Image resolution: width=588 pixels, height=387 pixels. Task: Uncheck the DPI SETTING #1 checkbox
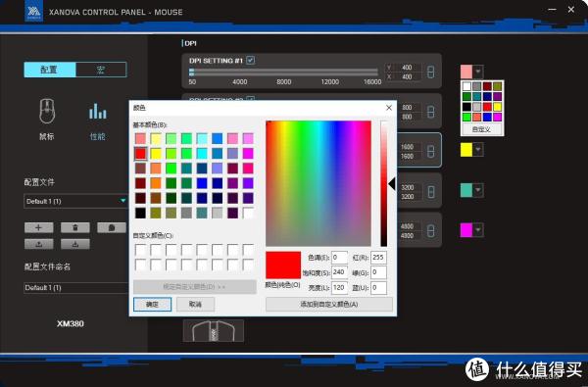click(251, 60)
